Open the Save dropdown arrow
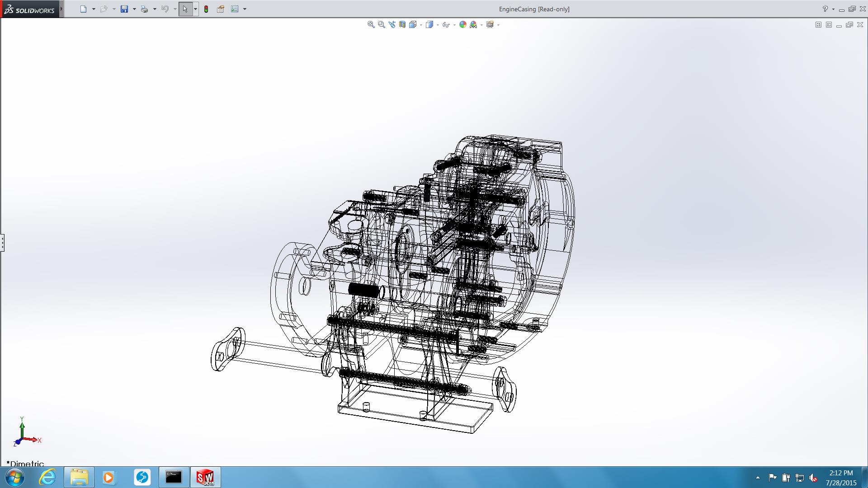Viewport: 868px width, 488px height. pyautogui.click(x=134, y=9)
